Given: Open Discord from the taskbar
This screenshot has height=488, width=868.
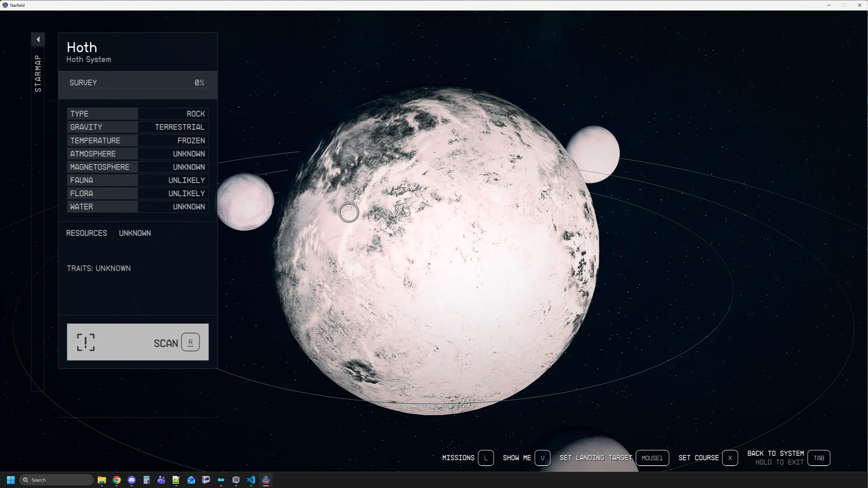Looking at the screenshot, I should (x=132, y=480).
